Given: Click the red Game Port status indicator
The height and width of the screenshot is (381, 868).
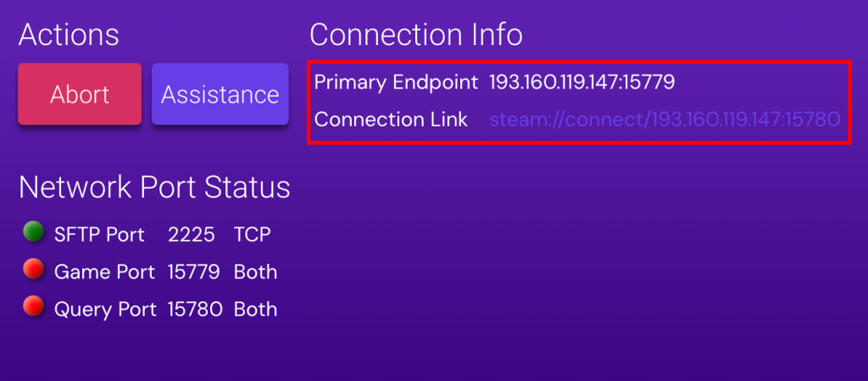Looking at the screenshot, I should coord(34,270).
